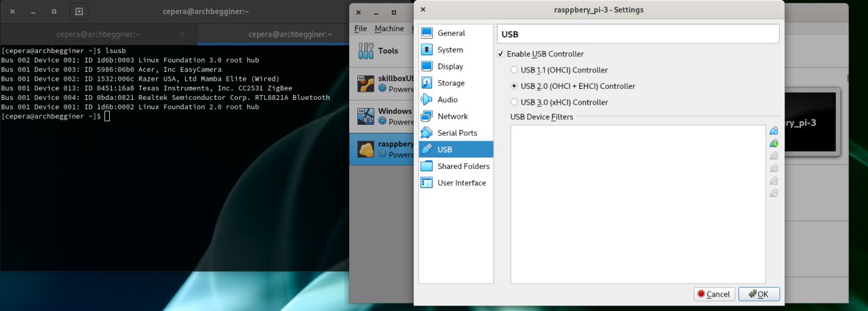Click inside the USB Device Filters list

[x=638, y=204]
